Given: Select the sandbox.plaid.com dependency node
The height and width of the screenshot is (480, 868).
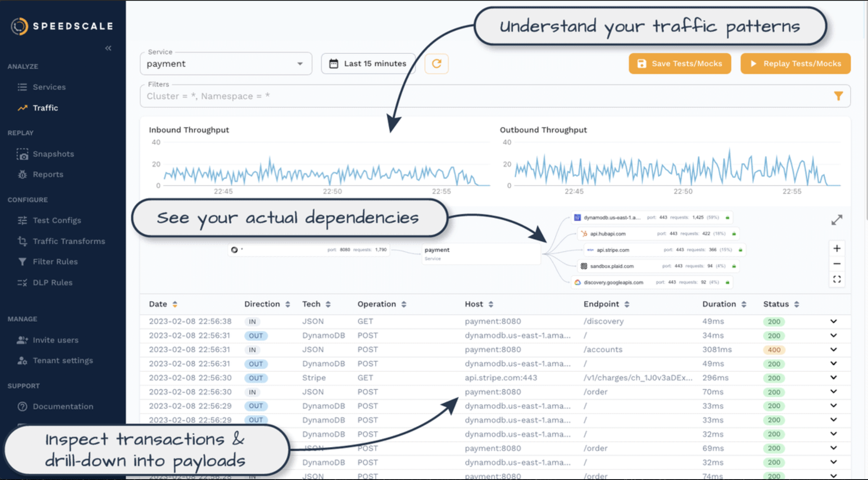Looking at the screenshot, I should (x=658, y=266).
